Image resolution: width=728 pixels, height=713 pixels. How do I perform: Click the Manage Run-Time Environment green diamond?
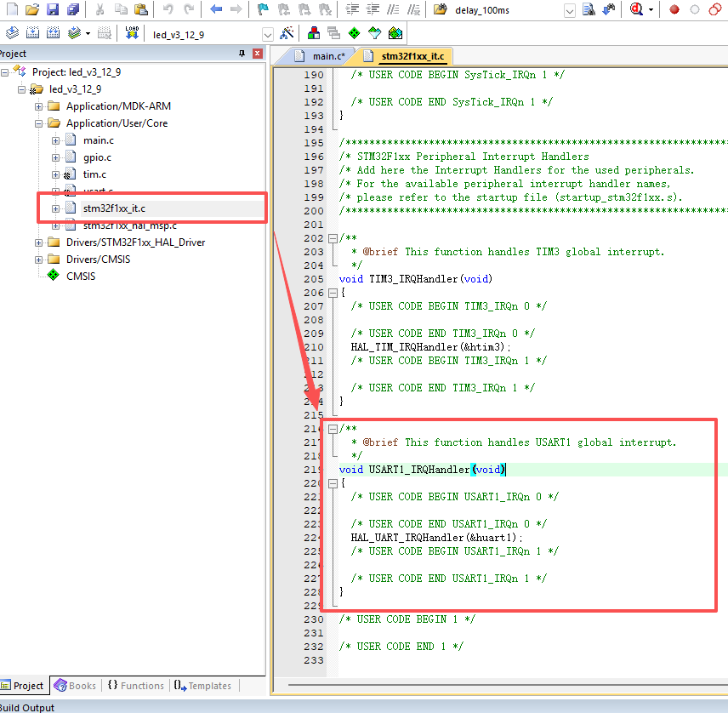(x=355, y=33)
